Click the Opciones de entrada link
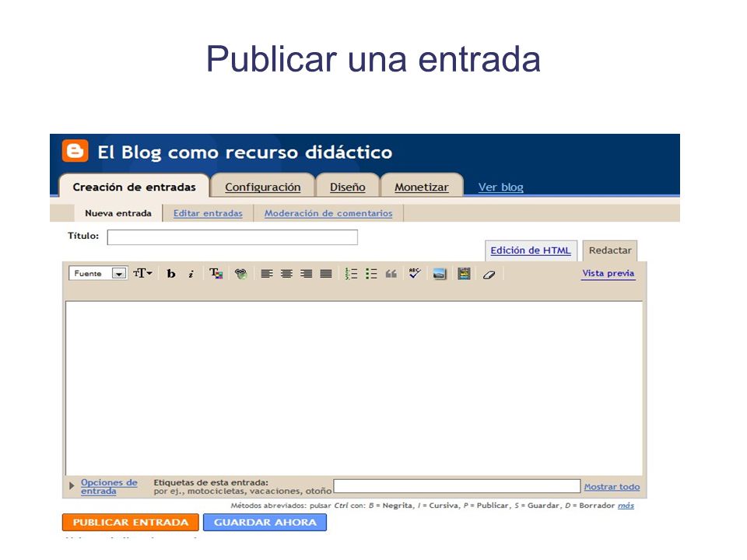The width and height of the screenshot is (747, 560). [109, 486]
